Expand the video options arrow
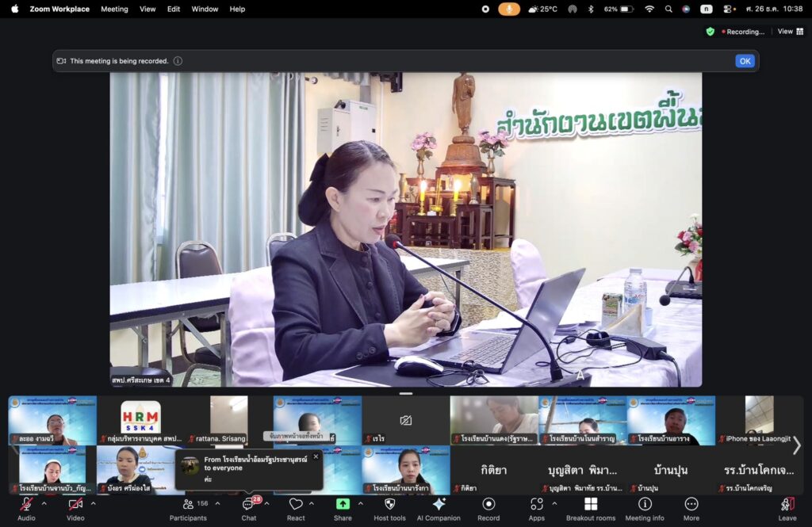Viewport: 812px width, 527px height. pos(94,503)
